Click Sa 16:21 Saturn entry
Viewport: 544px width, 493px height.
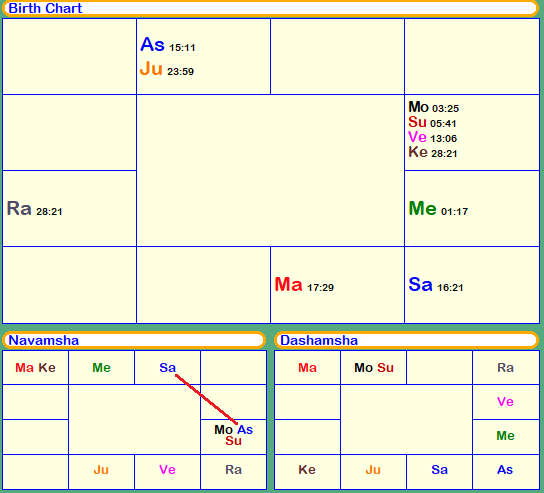[436, 284]
